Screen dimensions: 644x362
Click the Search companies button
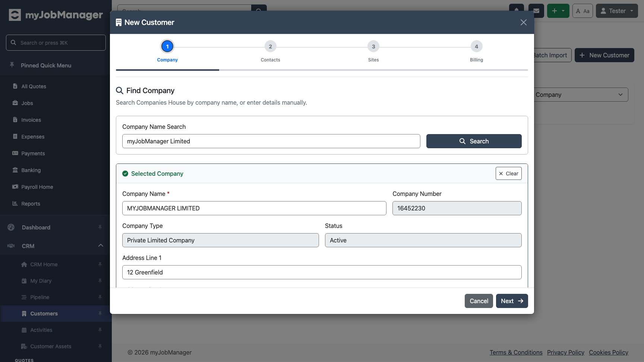[x=474, y=141]
